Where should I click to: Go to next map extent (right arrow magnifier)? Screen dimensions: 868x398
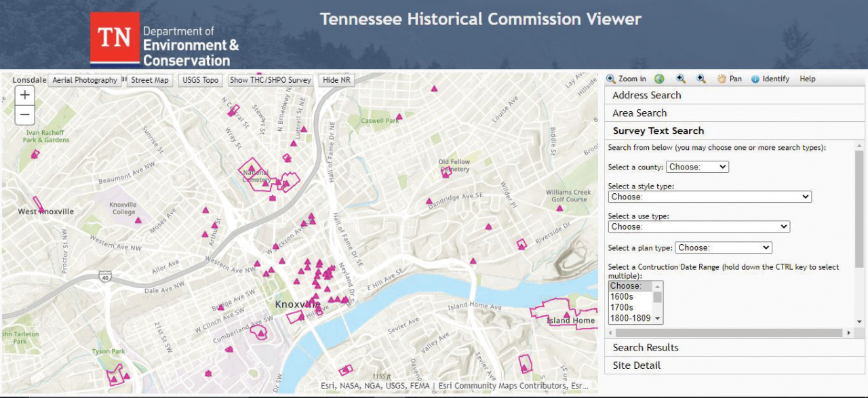701,79
